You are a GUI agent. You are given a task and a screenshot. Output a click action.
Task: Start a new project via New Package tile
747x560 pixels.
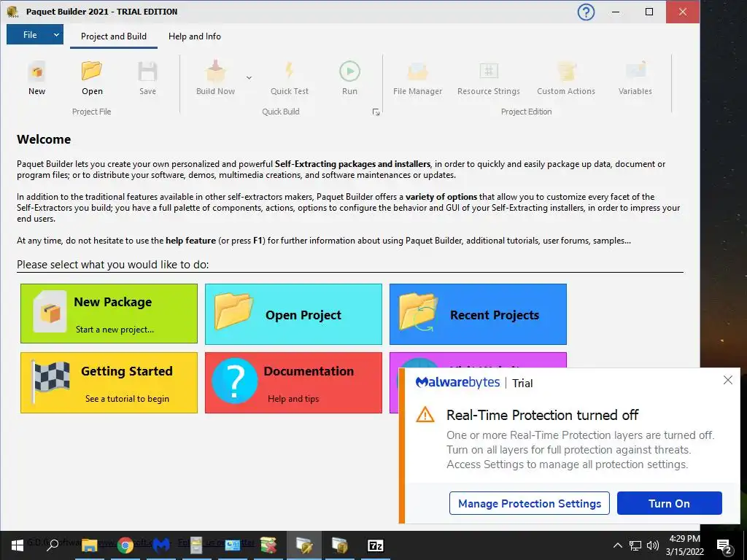(x=109, y=314)
